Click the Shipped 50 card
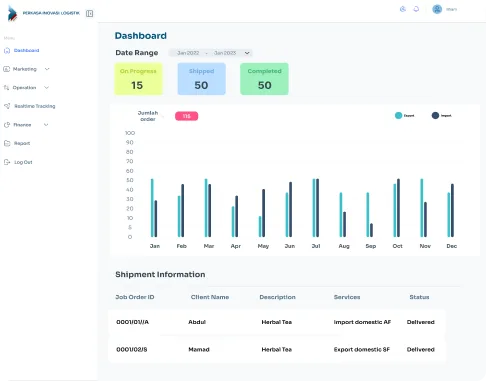Image resolution: width=486 pixels, height=381 pixels. [x=201, y=79]
